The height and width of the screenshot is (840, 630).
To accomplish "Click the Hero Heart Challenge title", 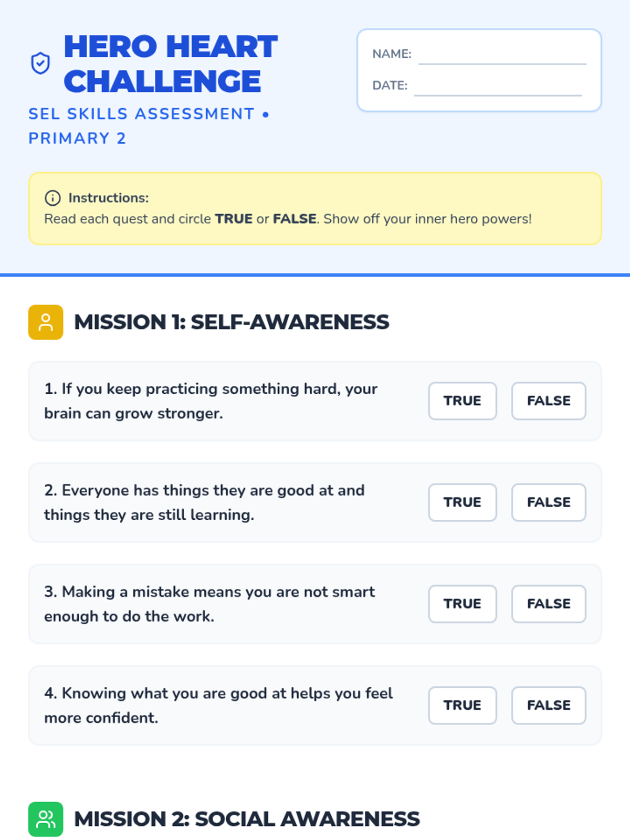I will [170, 64].
